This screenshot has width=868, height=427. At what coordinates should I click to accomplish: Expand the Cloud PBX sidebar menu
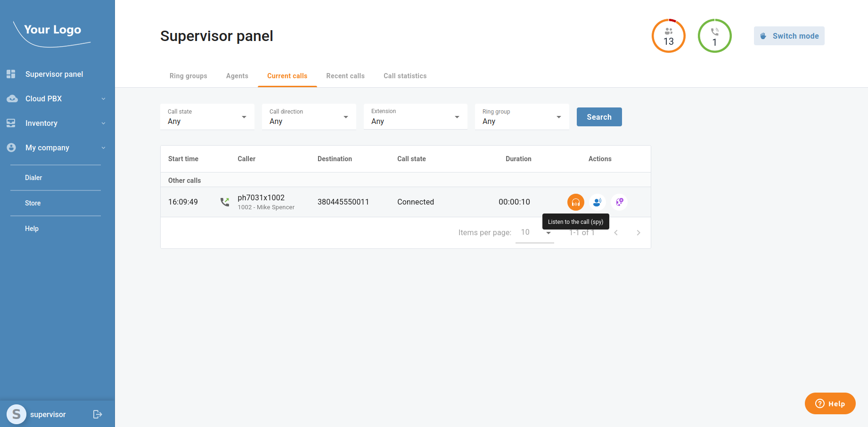click(x=57, y=99)
